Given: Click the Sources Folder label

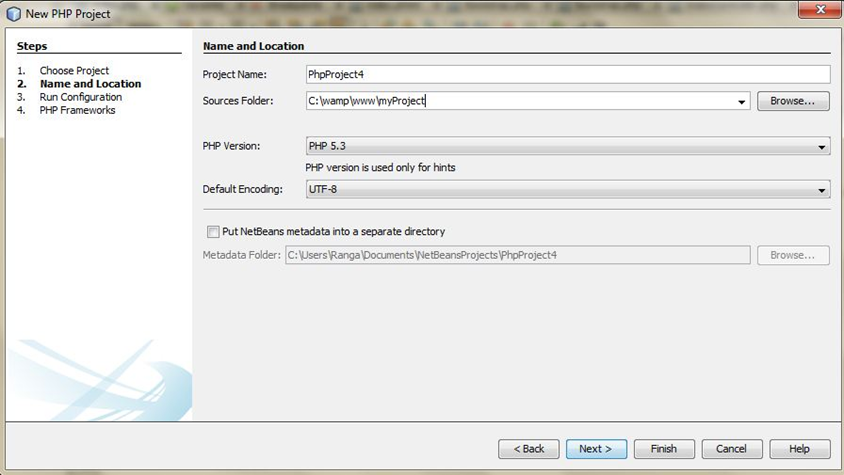Looking at the screenshot, I should 238,101.
